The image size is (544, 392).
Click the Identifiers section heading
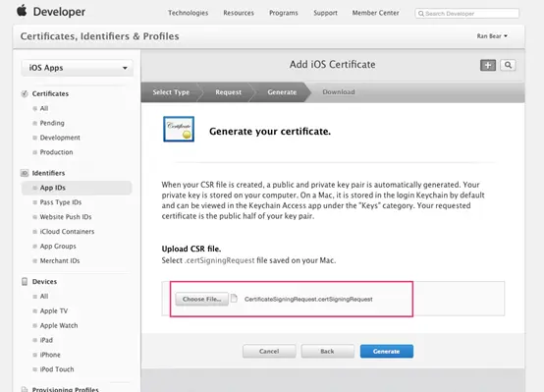[48, 173]
